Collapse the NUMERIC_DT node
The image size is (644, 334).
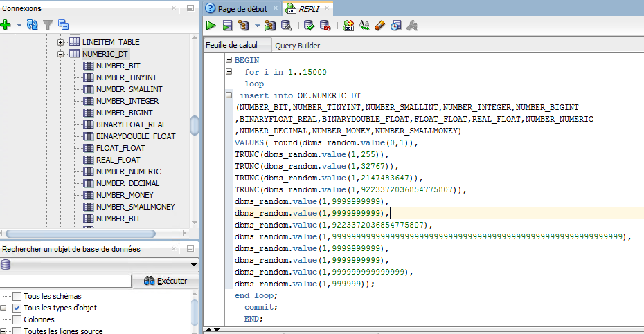pyautogui.click(x=60, y=54)
